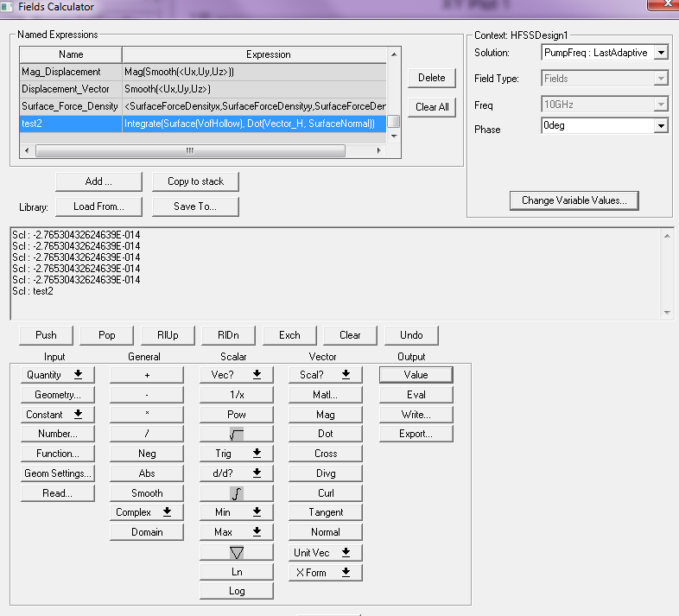Open the Solution dropdown

661,53
